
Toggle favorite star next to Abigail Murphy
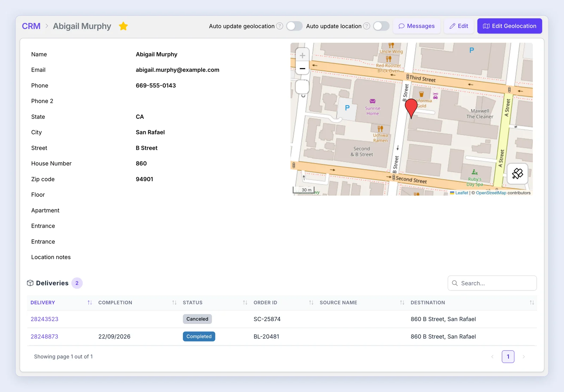123,26
